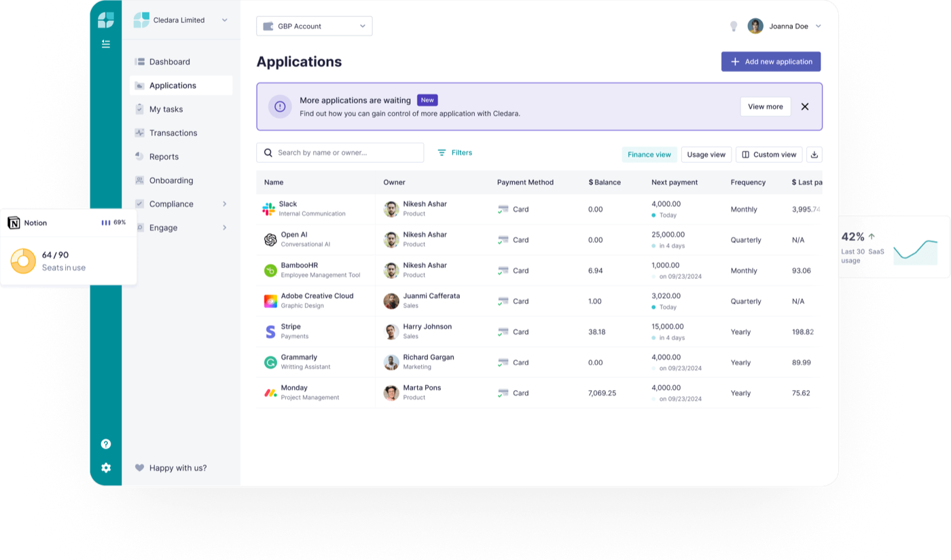Dismiss the More applications banner

[x=805, y=107]
